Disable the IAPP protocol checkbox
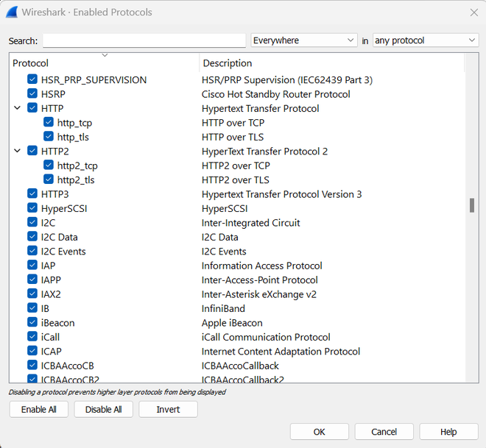The height and width of the screenshot is (448, 486). point(32,280)
